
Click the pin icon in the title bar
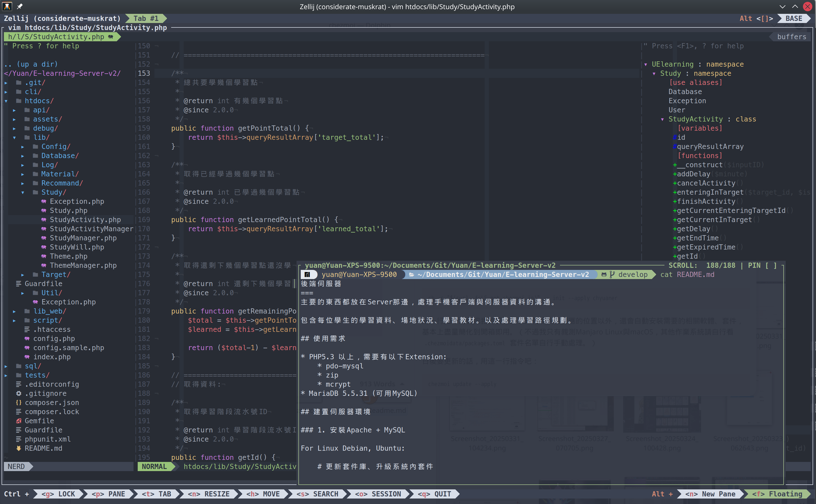20,6
